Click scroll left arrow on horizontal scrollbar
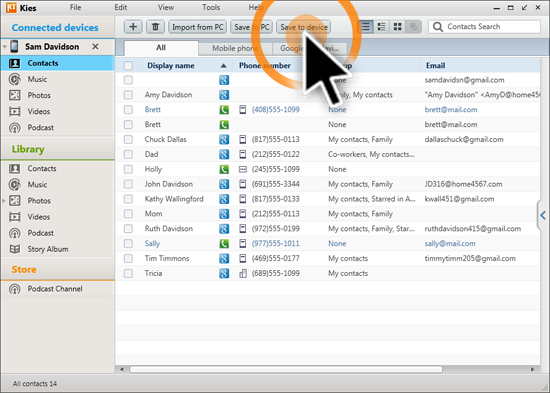 tap(122, 369)
